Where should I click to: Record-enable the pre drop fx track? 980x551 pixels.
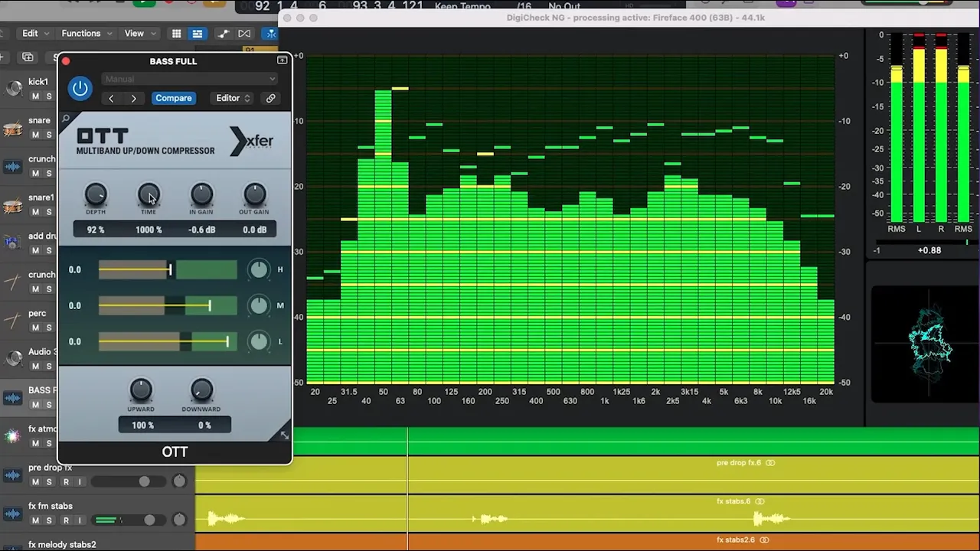(66, 481)
